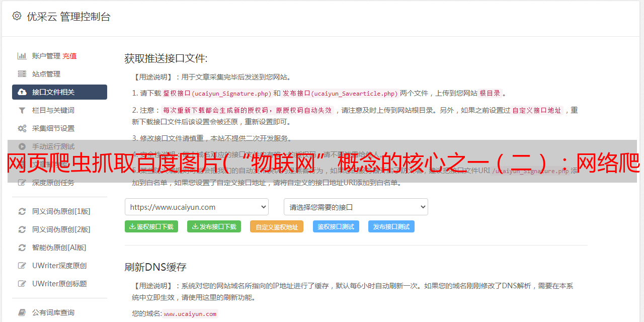Click the funnel icon for 栏目与关键词
The width and height of the screenshot is (644, 322).
[x=22, y=110]
